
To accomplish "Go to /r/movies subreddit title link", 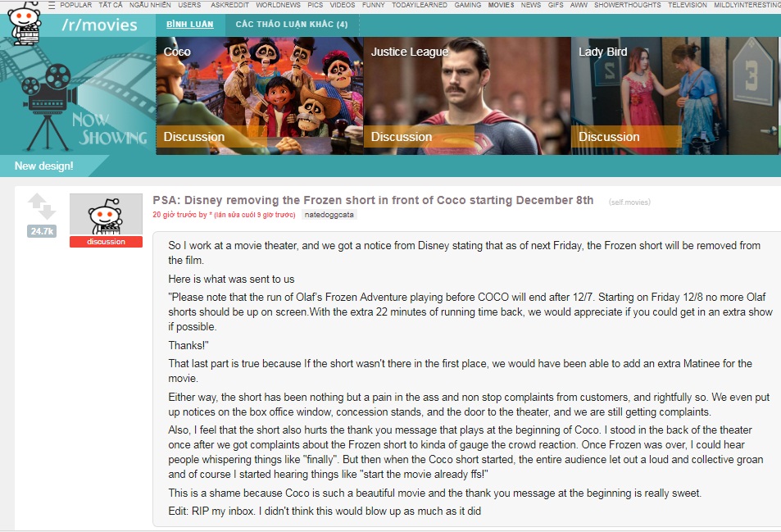I will tap(100, 25).
